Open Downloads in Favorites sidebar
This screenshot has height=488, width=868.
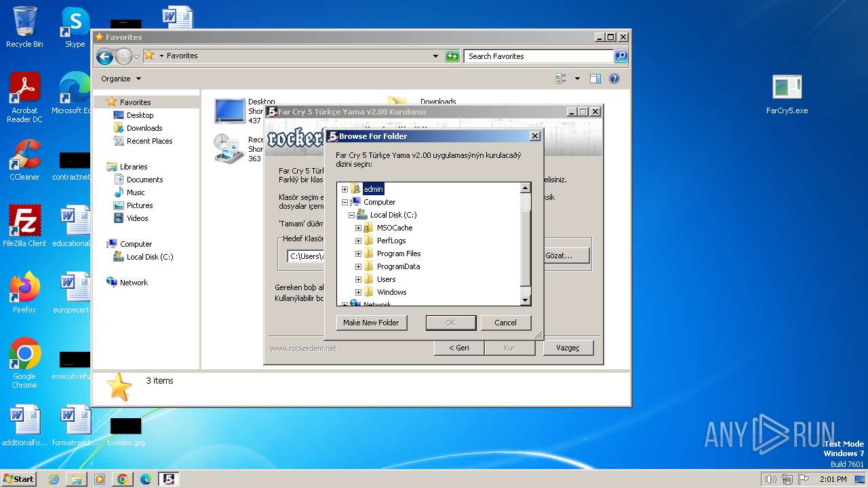tap(144, 128)
